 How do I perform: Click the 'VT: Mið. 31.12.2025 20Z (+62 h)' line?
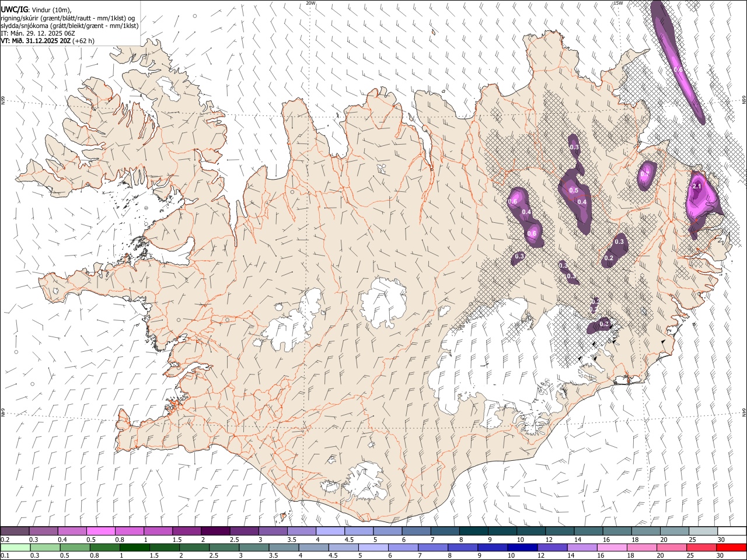click(x=48, y=41)
